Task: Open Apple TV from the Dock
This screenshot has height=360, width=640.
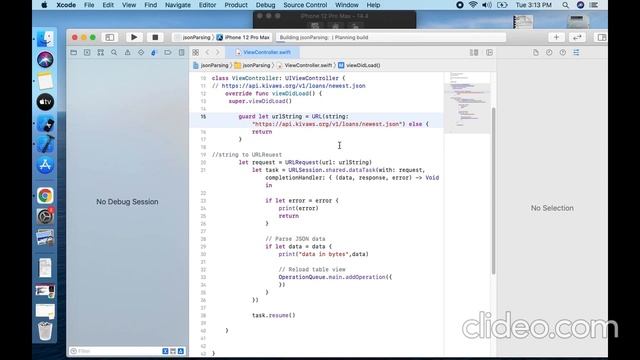Action: pyautogui.click(x=45, y=102)
